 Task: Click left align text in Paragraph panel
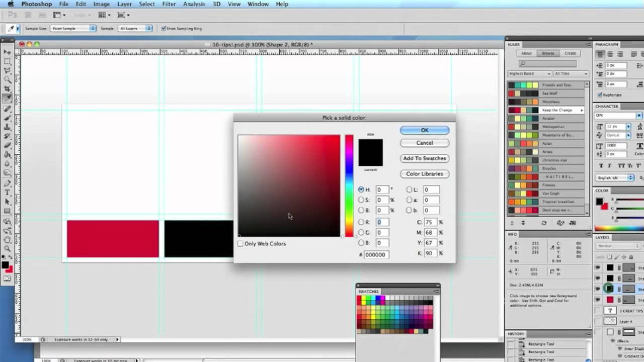click(600, 54)
